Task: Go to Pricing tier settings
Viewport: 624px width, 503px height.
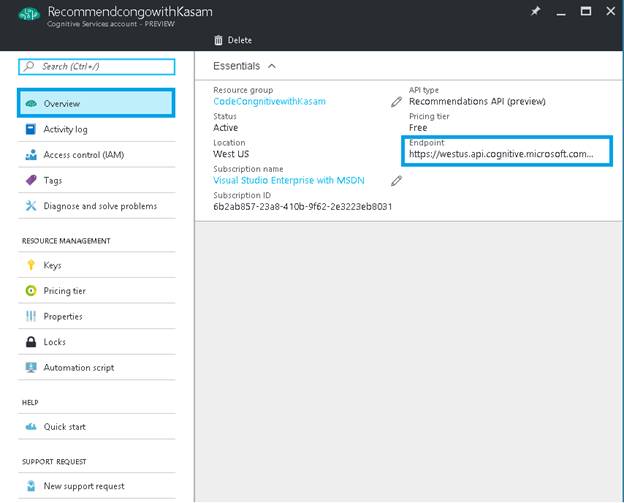Action: click(65, 291)
